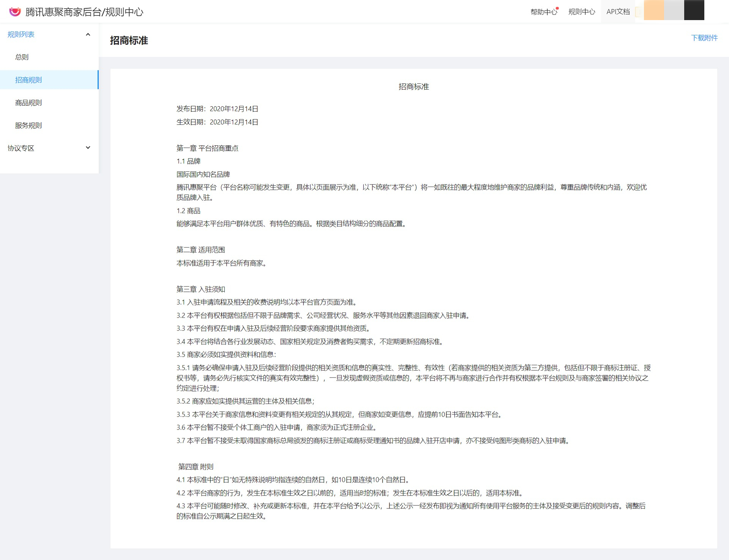
Task: Click the 国际国内知名品牌 line
Action: click(x=203, y=175)
